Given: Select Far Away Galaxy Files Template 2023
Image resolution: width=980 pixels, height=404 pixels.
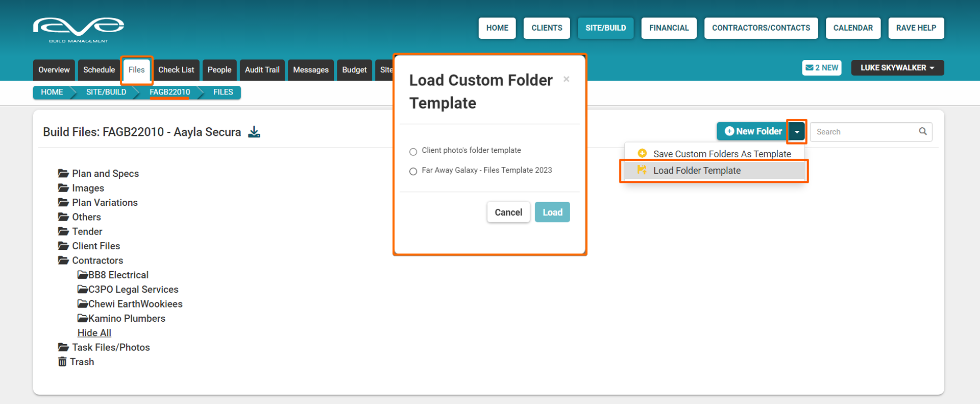Looking at the screenshot, I should [x=413, y=172].
